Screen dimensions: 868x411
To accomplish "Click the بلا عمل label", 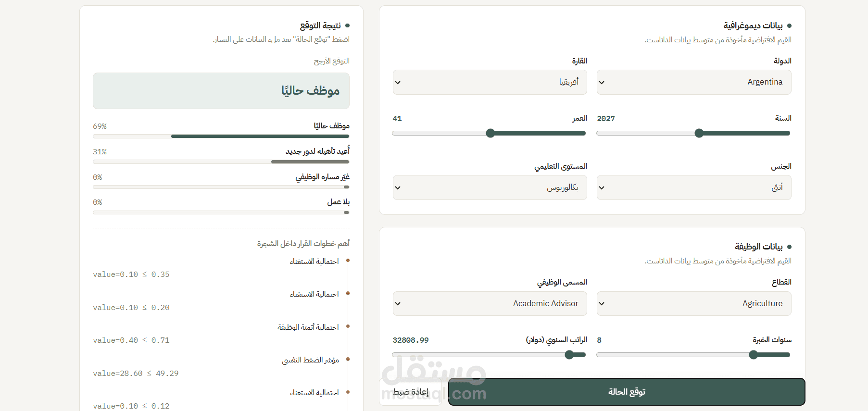I will click(339, 202).
